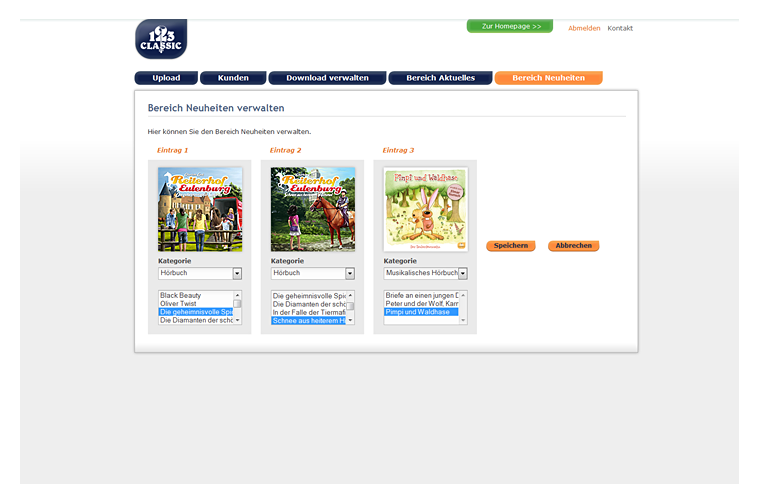This screenshot has height=500, width=759.
Task: Save changes with Speichern button
Action: [x=511, y=246]
